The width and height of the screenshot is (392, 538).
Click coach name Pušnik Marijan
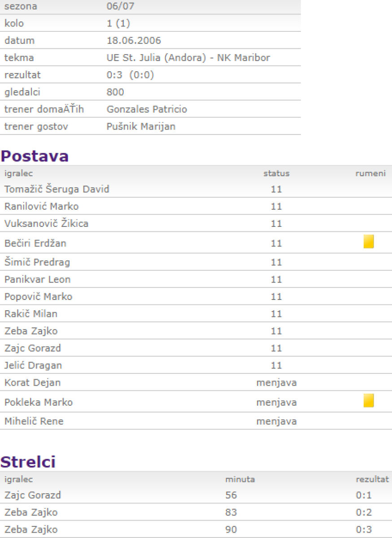pyautogui.click(x=141, y=127)
